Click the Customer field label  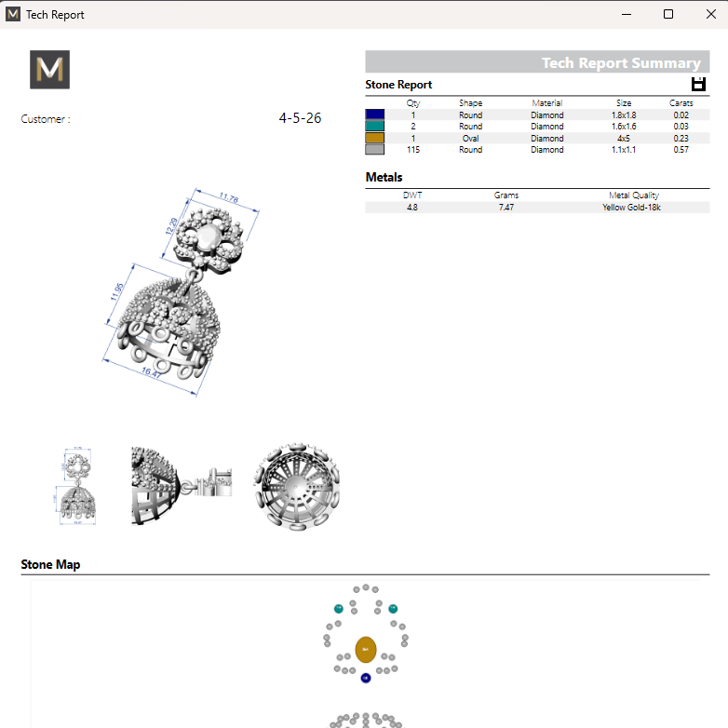point(46,119)
